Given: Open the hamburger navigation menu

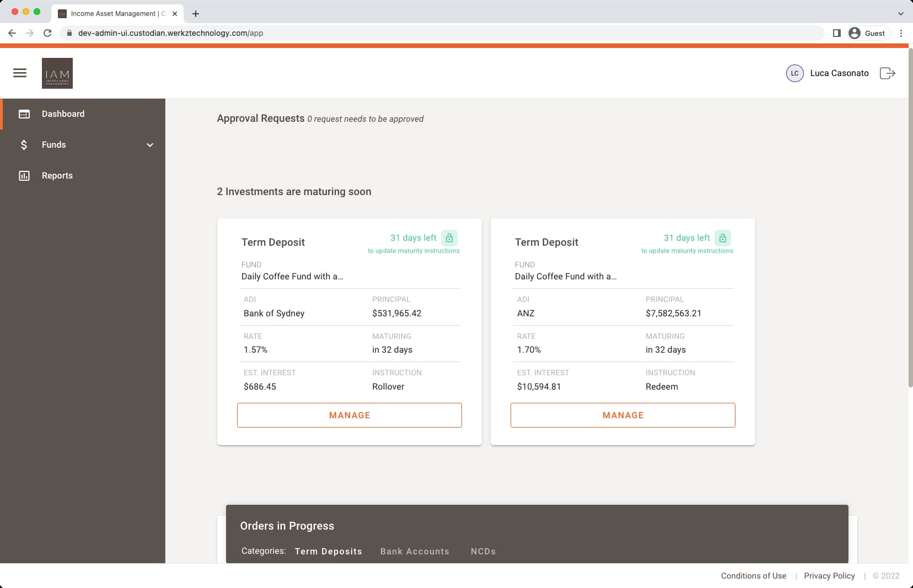Looking at the screenshot, I should tap(20, 73).
